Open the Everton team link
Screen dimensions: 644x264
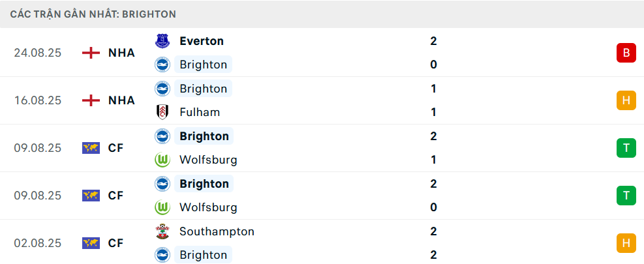coord(202,41)
